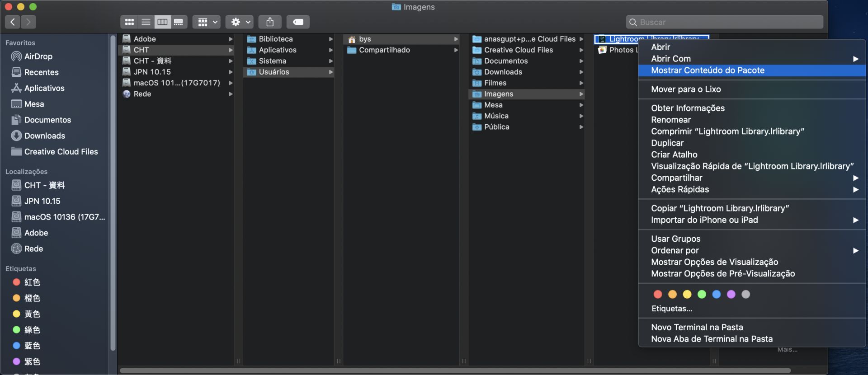The width and height of the screenshot is (868, 375).
Task: Open the Ações Rápidas submenu
Action: point(752,190)
